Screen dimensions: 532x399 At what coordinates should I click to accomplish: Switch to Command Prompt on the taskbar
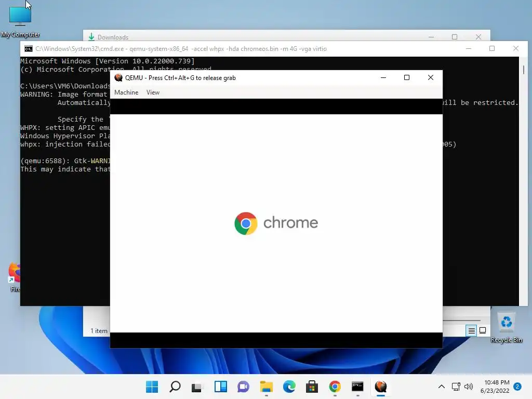(x=357, y=387)
